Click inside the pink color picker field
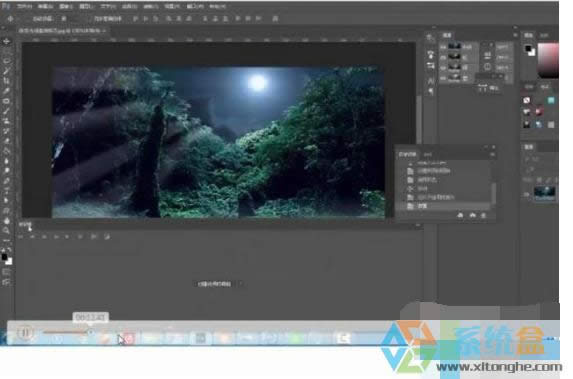Viewport: 573px width, 379px height. coord(547,60)
